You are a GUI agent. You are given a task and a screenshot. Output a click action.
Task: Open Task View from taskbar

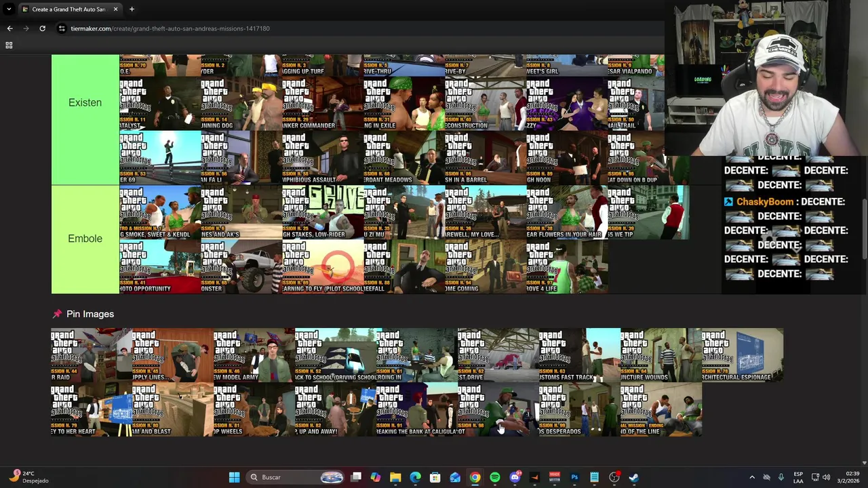click(x=356, y=477)
